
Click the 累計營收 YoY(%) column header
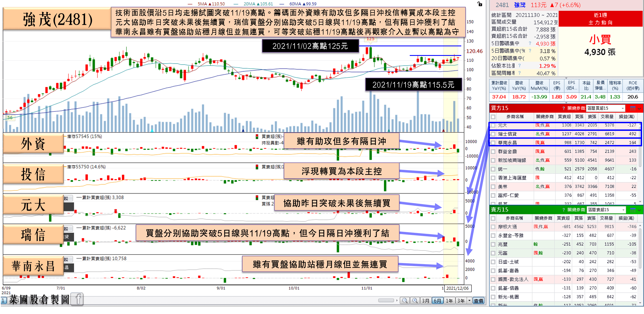pyautogui.click(x=499, y=86)
